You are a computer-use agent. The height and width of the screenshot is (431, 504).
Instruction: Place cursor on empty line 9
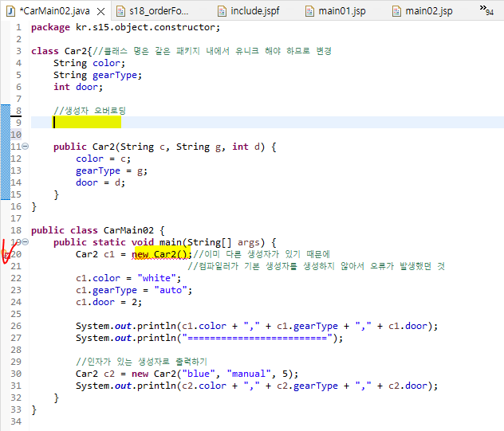[267, 123]
